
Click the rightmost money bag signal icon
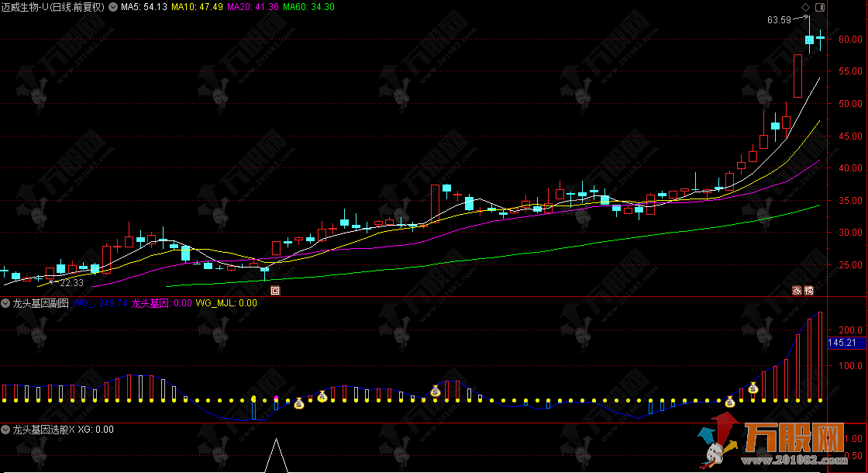753,388
